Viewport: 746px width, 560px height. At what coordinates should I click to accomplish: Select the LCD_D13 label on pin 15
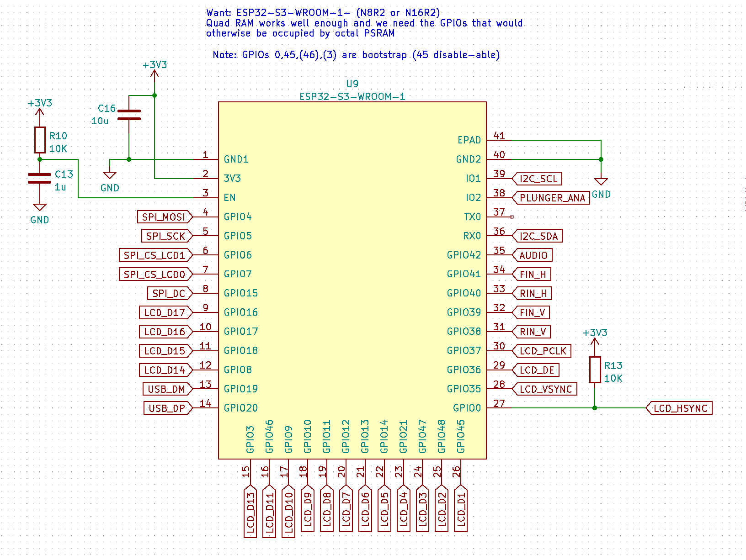point(250,511)
